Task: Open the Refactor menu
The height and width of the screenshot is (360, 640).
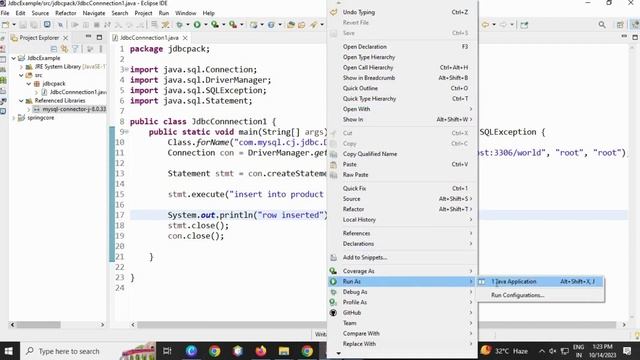Action: [66, 13]
